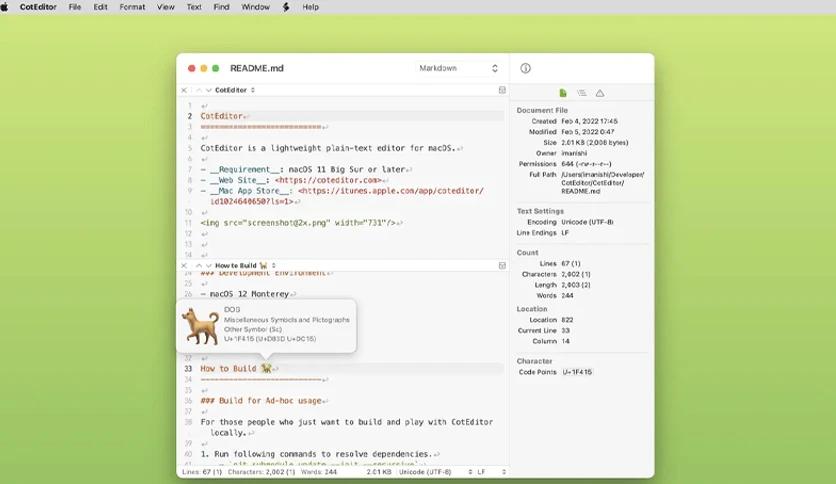Split the upper editor pane with split icon

pos(502,90)
